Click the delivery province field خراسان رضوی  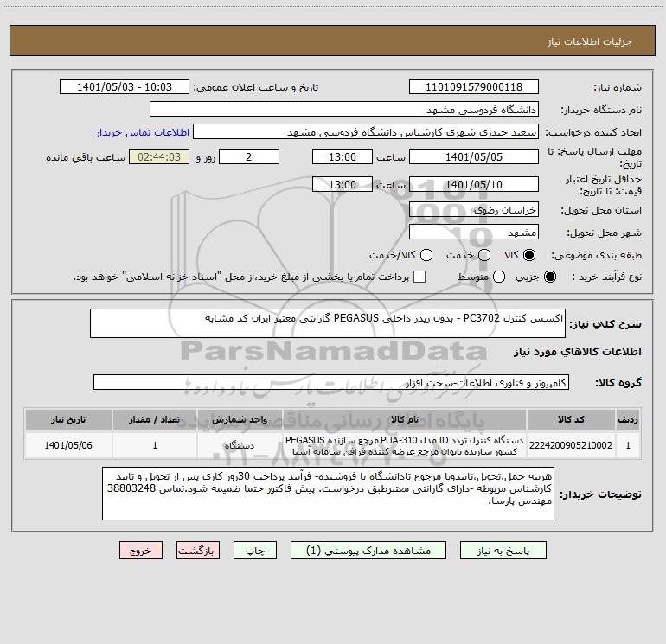point(474,210)
